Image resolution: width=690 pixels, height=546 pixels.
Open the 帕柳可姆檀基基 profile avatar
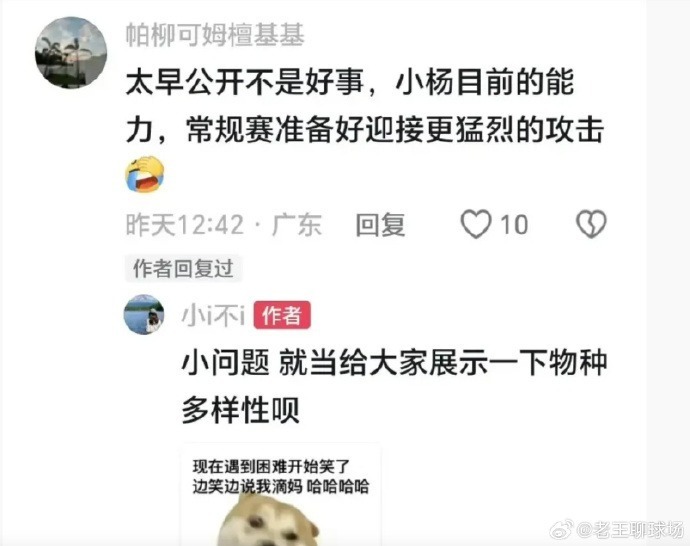pos(71,53)
